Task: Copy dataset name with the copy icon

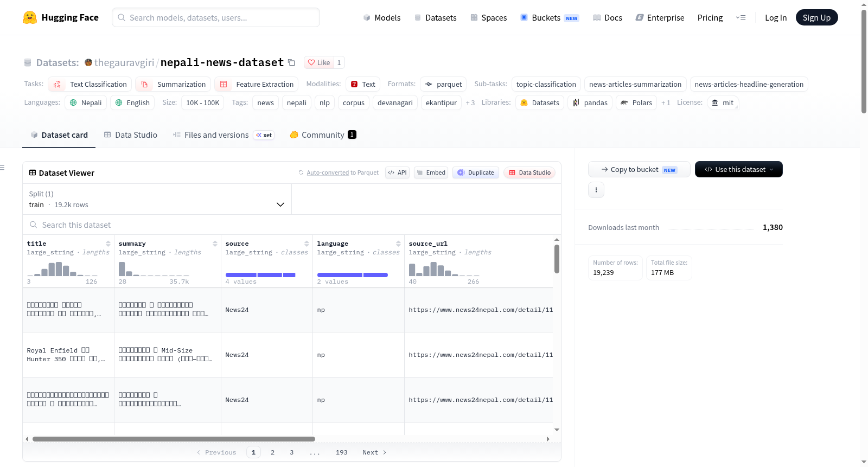Action: [291, 62]
